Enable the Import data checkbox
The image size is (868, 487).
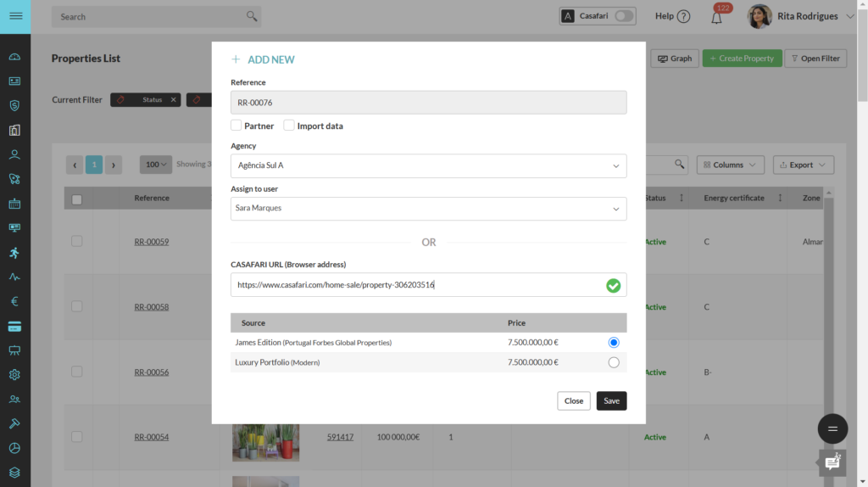[x=289, y=126]
